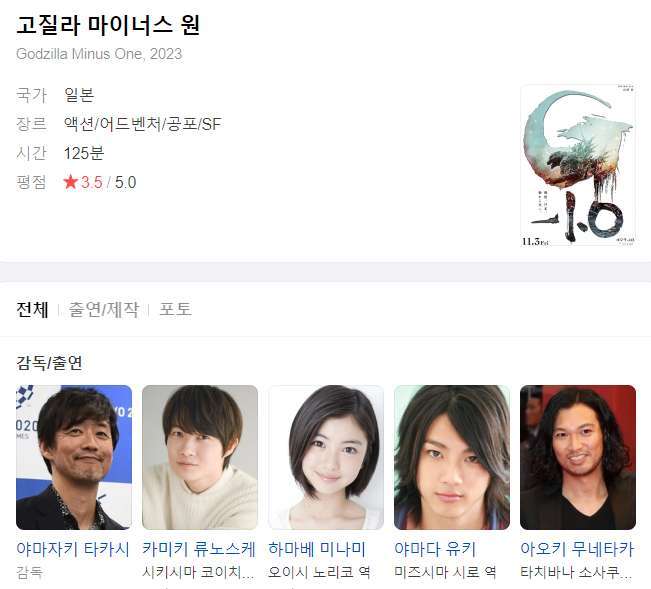Click the 하마베 미나미 name link
The width and height of the screenshot is (651, 589).
click(x=317, y=549)
